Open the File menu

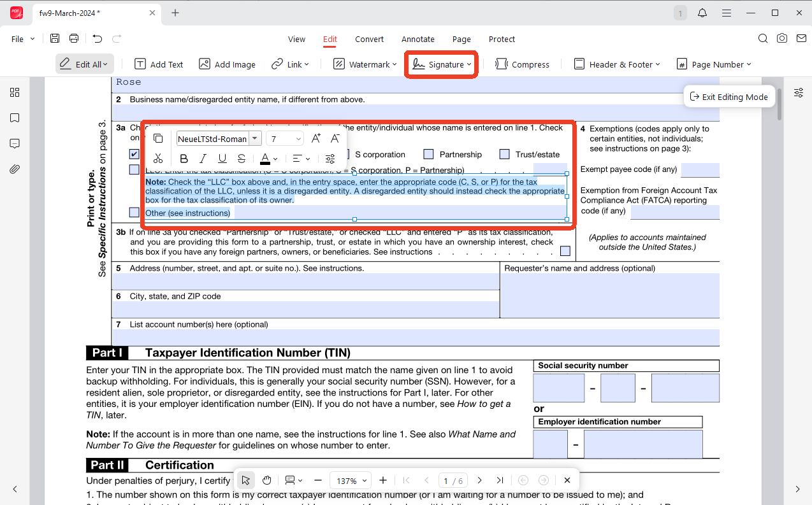click(x=23, y=39)
